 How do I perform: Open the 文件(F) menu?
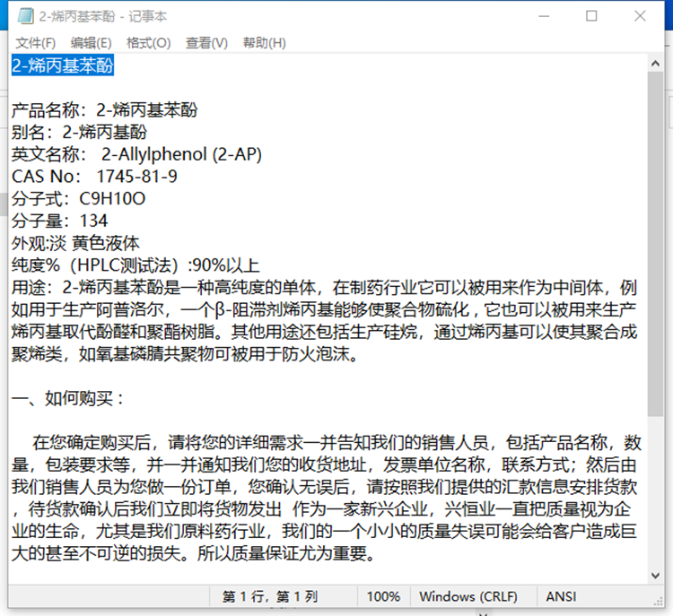tap(35, 43)
